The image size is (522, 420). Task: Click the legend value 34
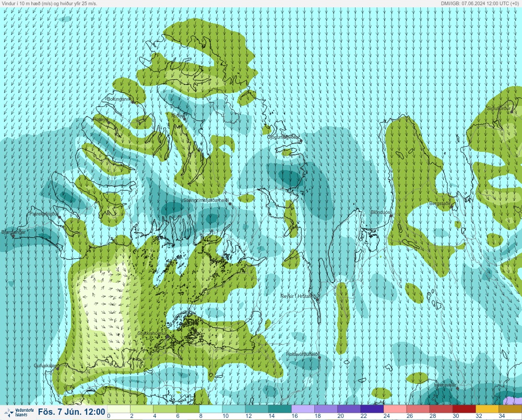click(x=502, y=416)
